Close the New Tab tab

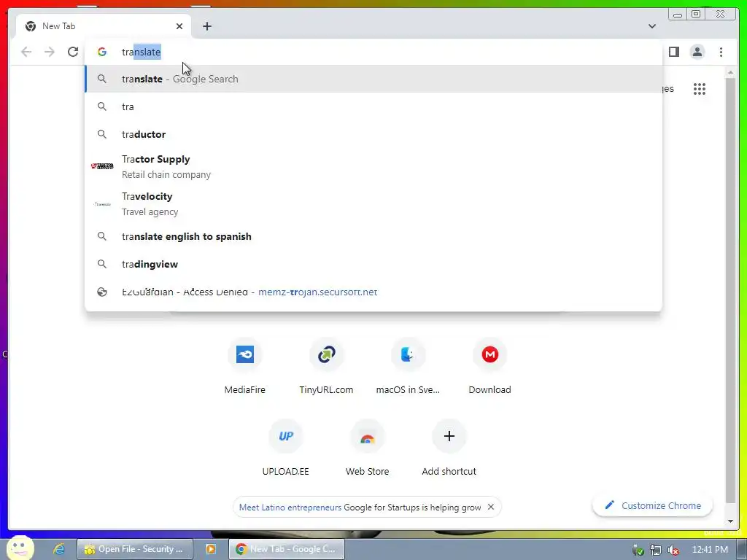coord(179,26)
